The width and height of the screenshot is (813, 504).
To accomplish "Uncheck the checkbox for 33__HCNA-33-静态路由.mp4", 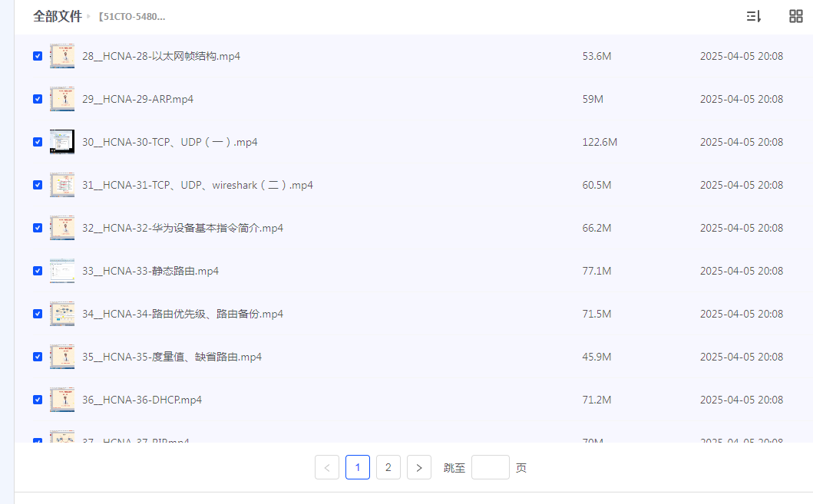I will pyautogui.click(x=37, y=270).
